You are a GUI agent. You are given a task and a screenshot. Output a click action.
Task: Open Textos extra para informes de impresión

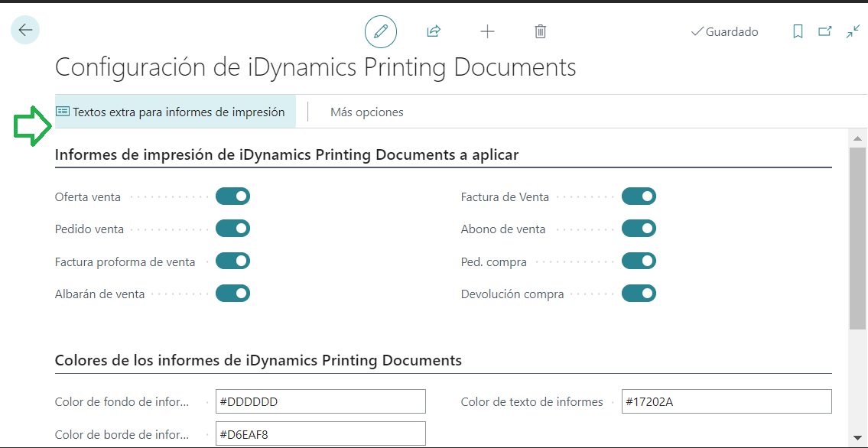pyautogui.click(x=175, y=112)
